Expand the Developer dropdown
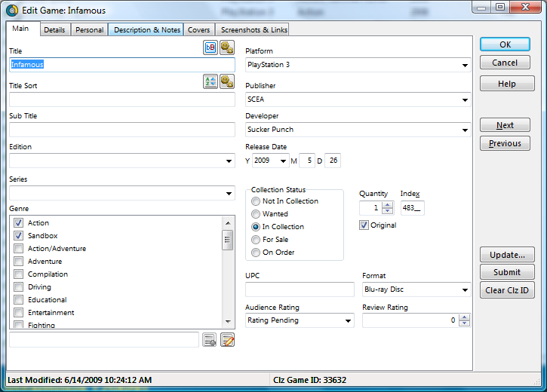Viewport: 547px width, 392px height. pos(465,130)
